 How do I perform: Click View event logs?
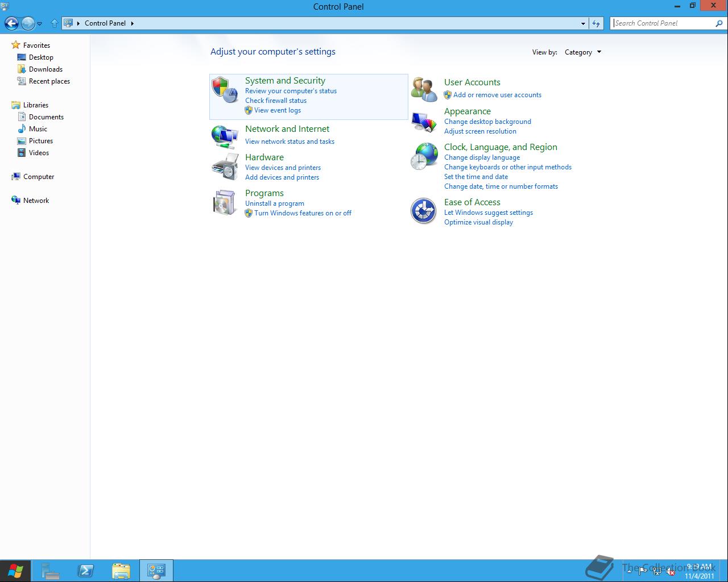click(278, 110)
